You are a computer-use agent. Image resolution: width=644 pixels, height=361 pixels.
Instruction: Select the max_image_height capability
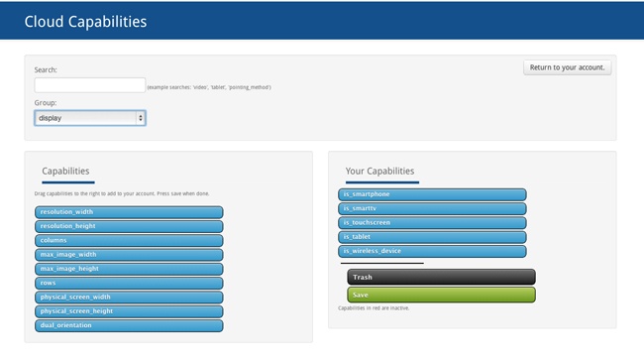point(129,269)
